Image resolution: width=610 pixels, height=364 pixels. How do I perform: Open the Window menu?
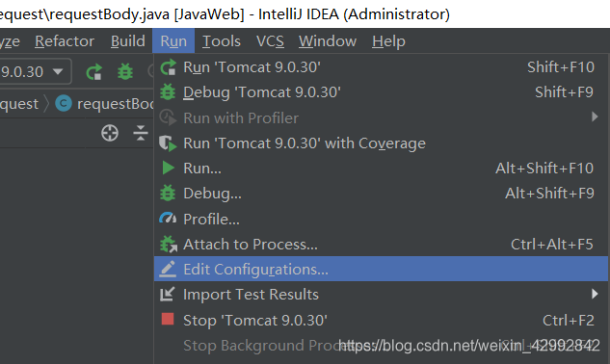click(328, 40)
